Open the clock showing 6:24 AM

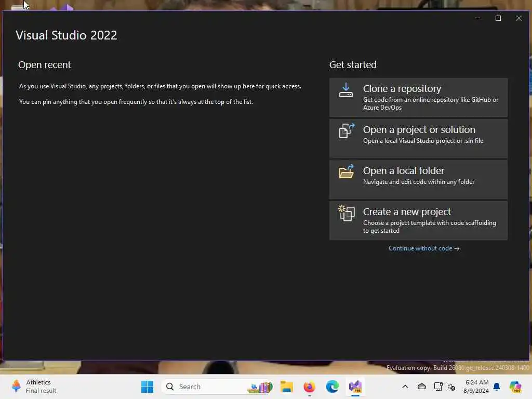tap(476, 387)
